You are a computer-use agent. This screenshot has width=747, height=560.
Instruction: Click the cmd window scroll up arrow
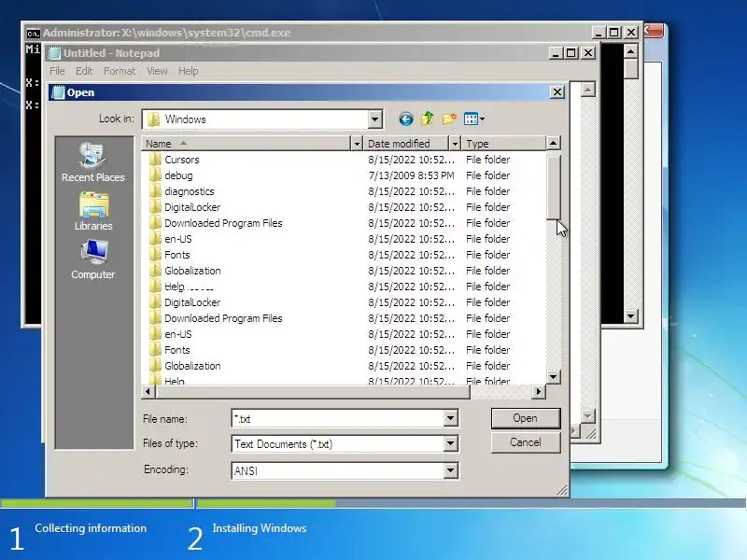point(631,51)
